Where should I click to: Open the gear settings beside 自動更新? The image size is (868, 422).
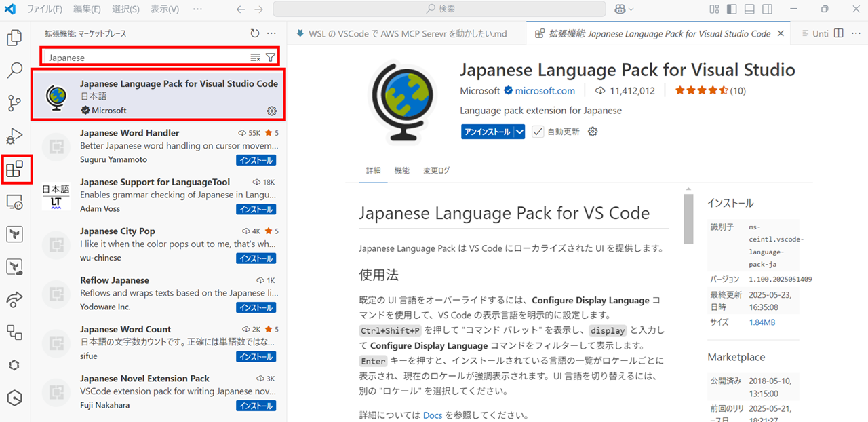click(x=593, y=132)
